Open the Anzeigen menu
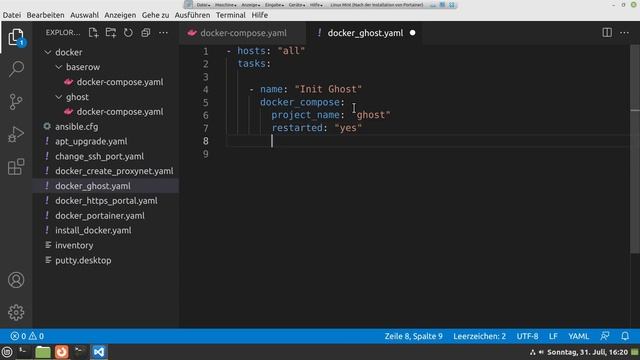Image resolution: width=640 pixels, height=360 pixels. pyautogui.click(x=120, y=15)
